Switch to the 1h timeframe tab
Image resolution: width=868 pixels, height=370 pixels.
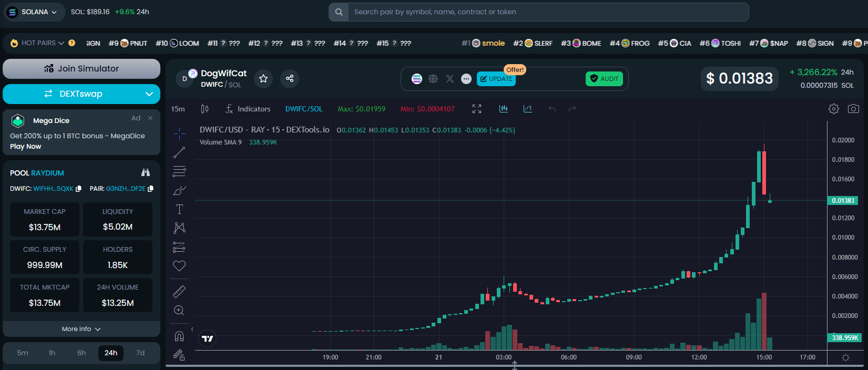[x=52, y=353]
